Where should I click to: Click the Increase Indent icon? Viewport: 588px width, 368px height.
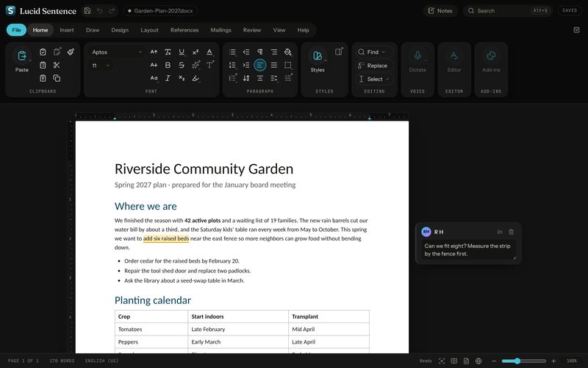pos(246,65)
